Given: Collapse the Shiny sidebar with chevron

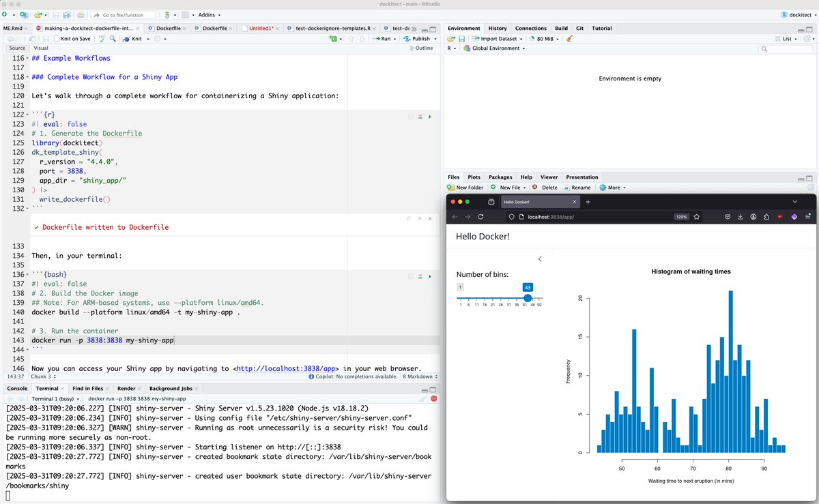Looking at the screenshot, I should (540, 258).
